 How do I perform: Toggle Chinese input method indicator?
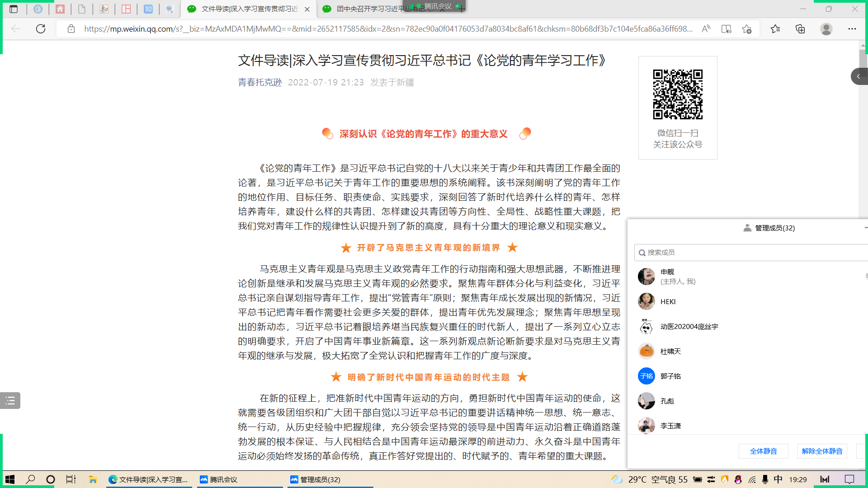point(778,479)
